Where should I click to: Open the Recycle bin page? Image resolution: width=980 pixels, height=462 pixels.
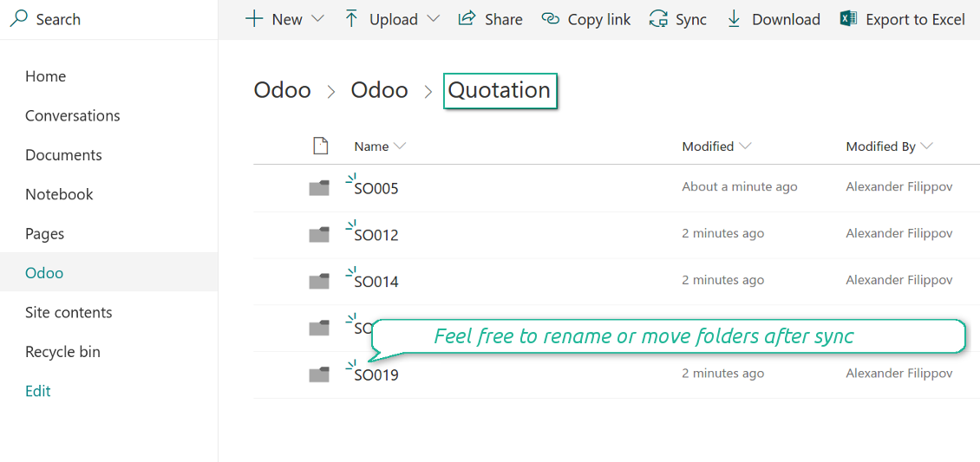click(x=62, y=352)
